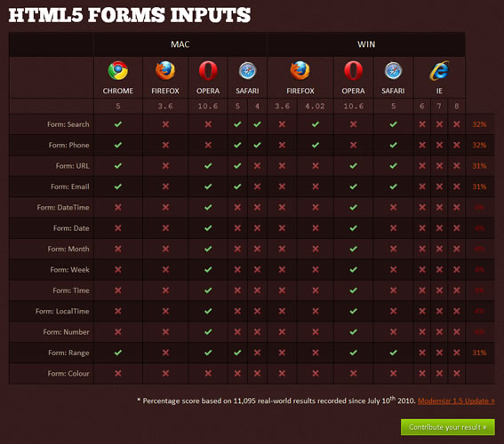This screenshot has height=444, width=504.
Task: Click the Chrome red cross in Form: Colour row
Action: pyautogui.click(x=118, y=373)
